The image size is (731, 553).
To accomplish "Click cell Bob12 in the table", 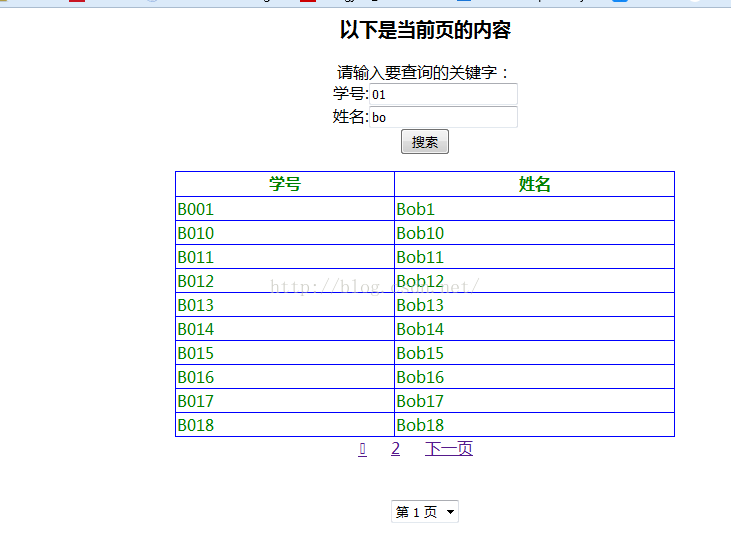I will 534,281.
